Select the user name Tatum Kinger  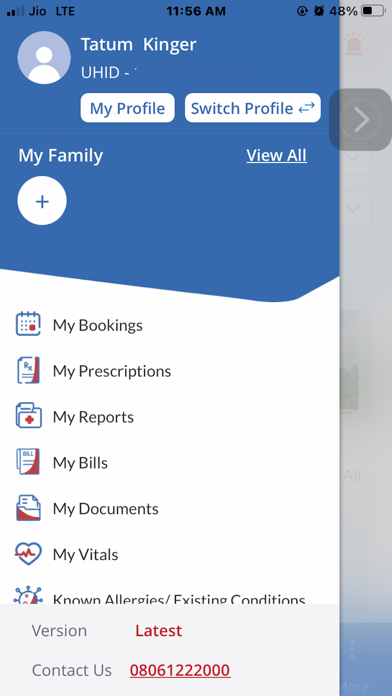click(x=138, y=44)
